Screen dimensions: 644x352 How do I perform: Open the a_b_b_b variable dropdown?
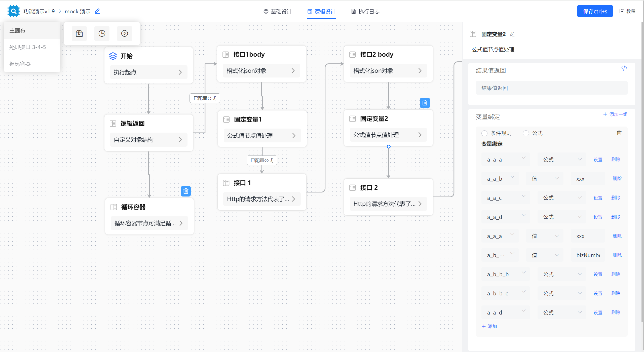tap(506, 274)
